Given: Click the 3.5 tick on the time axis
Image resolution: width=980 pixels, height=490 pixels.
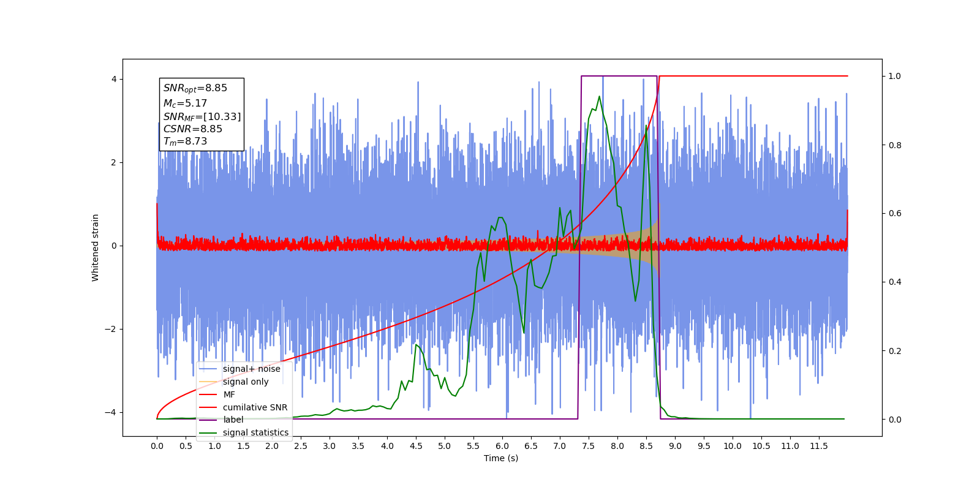Looking at the screenshot, I should (x=358, y=446).
